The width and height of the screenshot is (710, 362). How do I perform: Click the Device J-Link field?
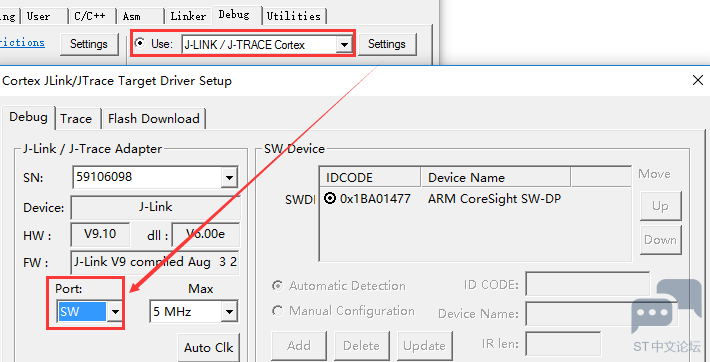tap(155, 208)
